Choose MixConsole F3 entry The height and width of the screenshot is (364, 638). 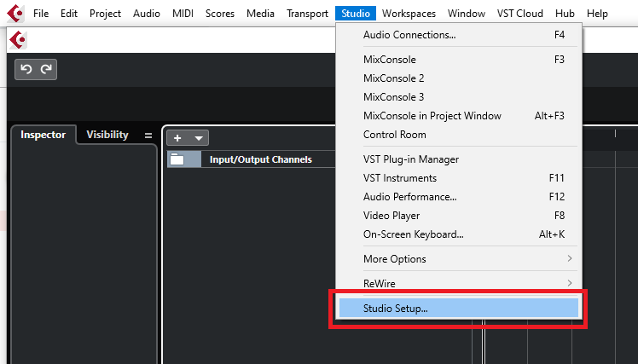459,60
